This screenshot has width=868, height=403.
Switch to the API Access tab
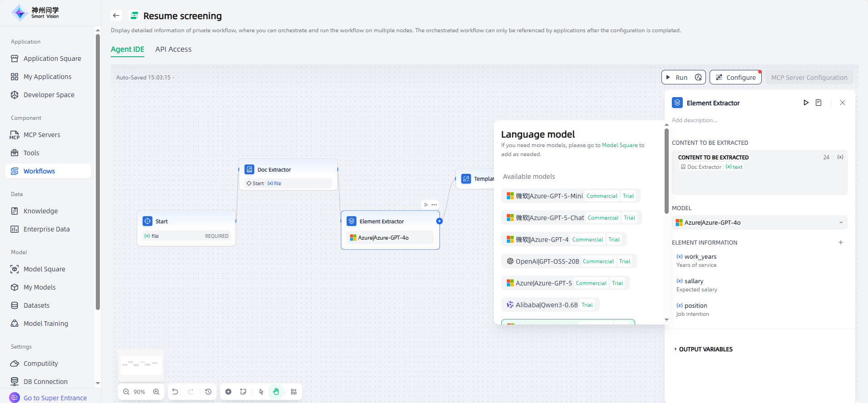(173, 49)
